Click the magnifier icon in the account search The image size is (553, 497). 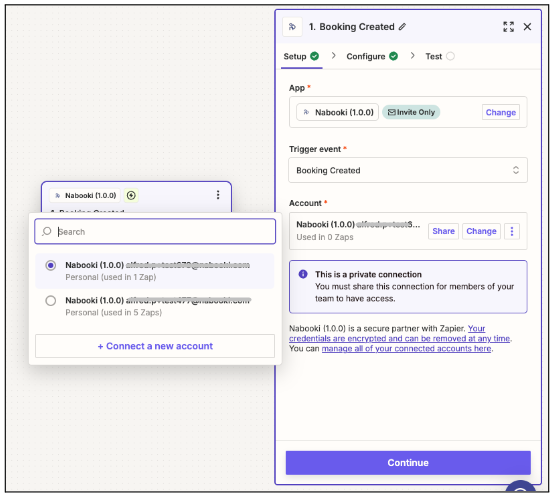47,231
